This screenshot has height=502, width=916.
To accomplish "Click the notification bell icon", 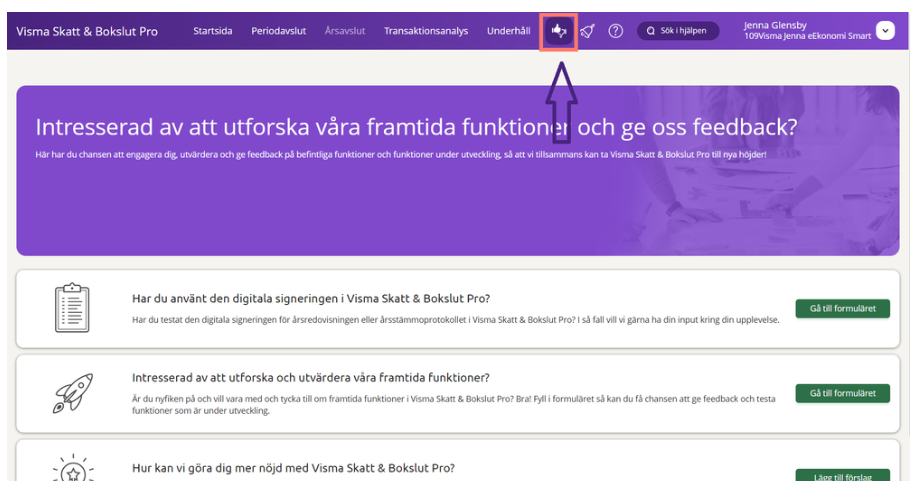I will pyautogui.click(x=588, y=32).
